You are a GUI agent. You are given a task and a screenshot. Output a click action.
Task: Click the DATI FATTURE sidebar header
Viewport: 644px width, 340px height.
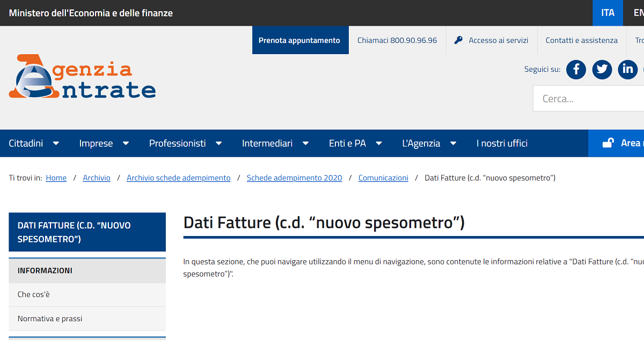[87, 232]
